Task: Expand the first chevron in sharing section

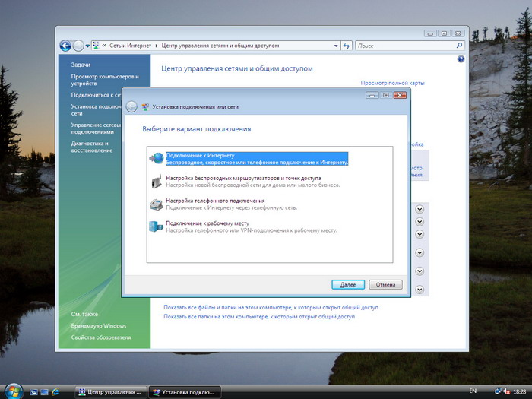Action: (x=420, y=209)
